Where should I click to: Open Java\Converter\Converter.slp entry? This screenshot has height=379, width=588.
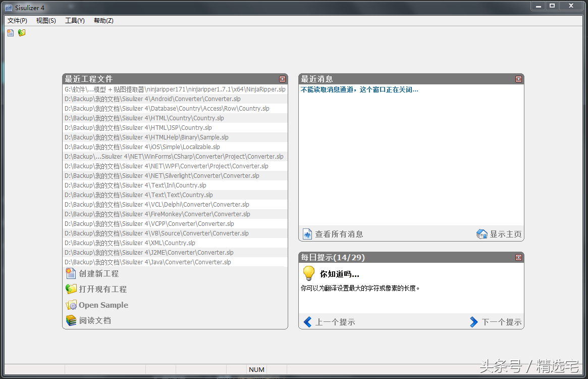coord(175,262)
